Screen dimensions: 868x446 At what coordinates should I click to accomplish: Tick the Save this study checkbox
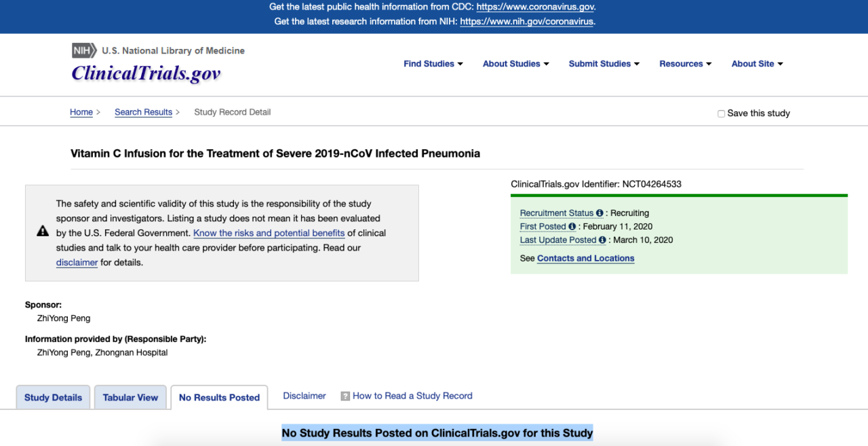(x=722, y=114)
